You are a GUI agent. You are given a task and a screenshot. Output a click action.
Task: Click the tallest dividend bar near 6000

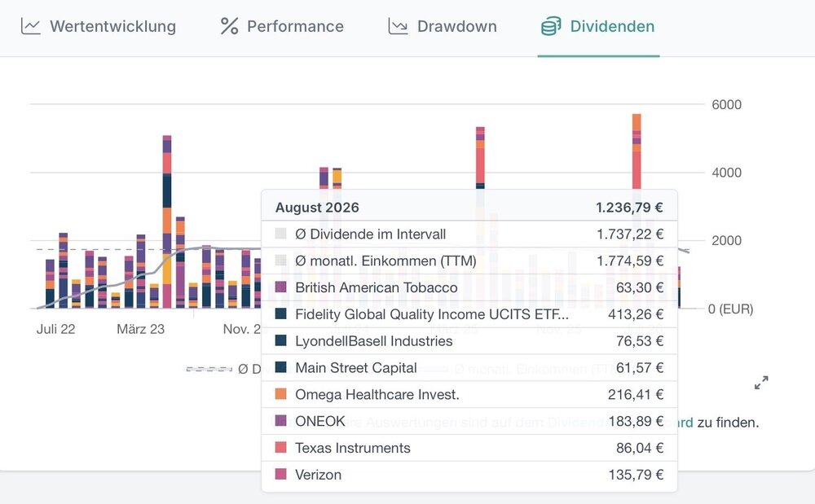click(637, 151)
